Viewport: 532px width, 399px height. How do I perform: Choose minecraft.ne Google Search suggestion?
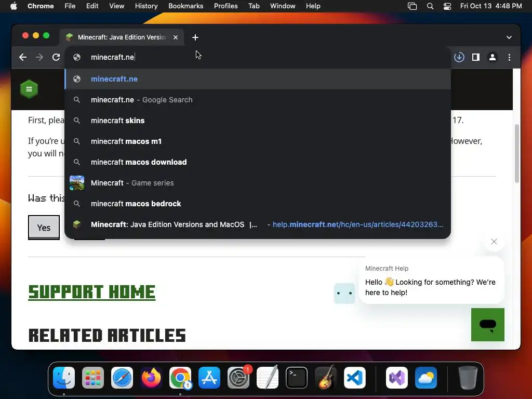click(258, 100)
